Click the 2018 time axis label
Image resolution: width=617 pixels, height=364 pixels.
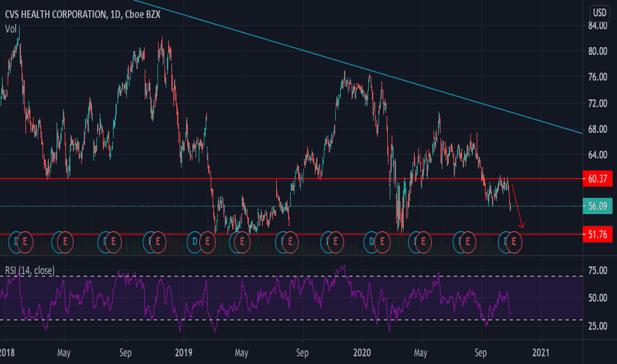(x=7, y=353)
